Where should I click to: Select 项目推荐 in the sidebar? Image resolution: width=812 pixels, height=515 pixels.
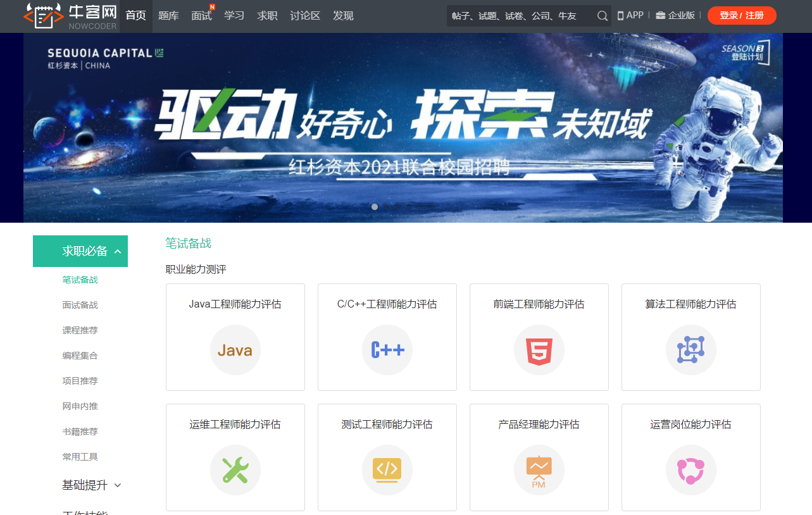(80, 381)
